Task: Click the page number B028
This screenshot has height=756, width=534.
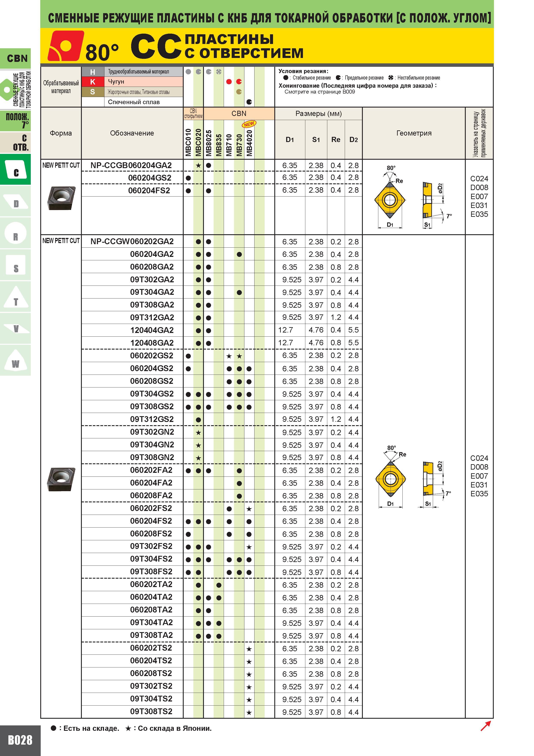Action: 20,740
